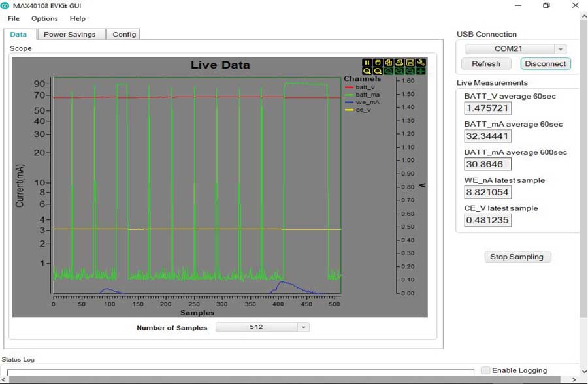Image resolution: width=588 pixels, height=384 pixels.
Task: Toggle the batt_v channel in the legend
Action: click(365, 87)
